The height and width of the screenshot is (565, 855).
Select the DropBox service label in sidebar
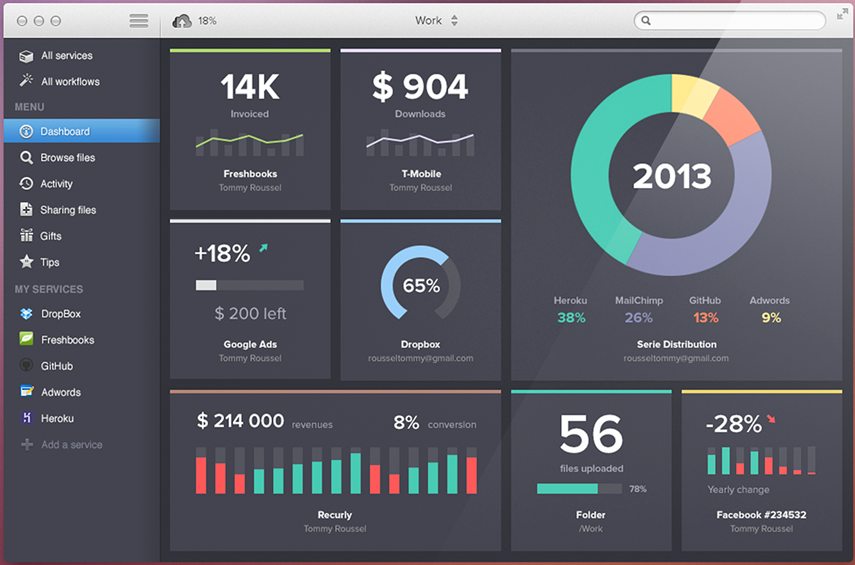point(61,314)
